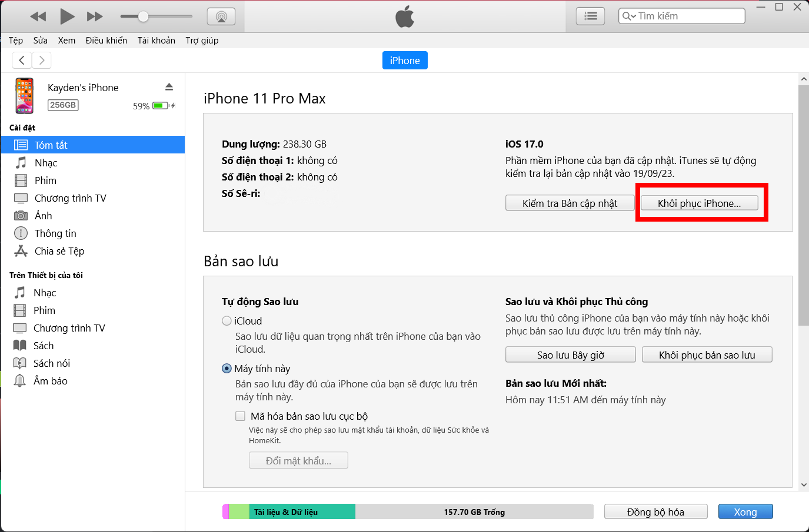Enable Mã hóa bản sao lưu cục bộ
This screenshot has height=532, width=809.
tap(240, 416)
